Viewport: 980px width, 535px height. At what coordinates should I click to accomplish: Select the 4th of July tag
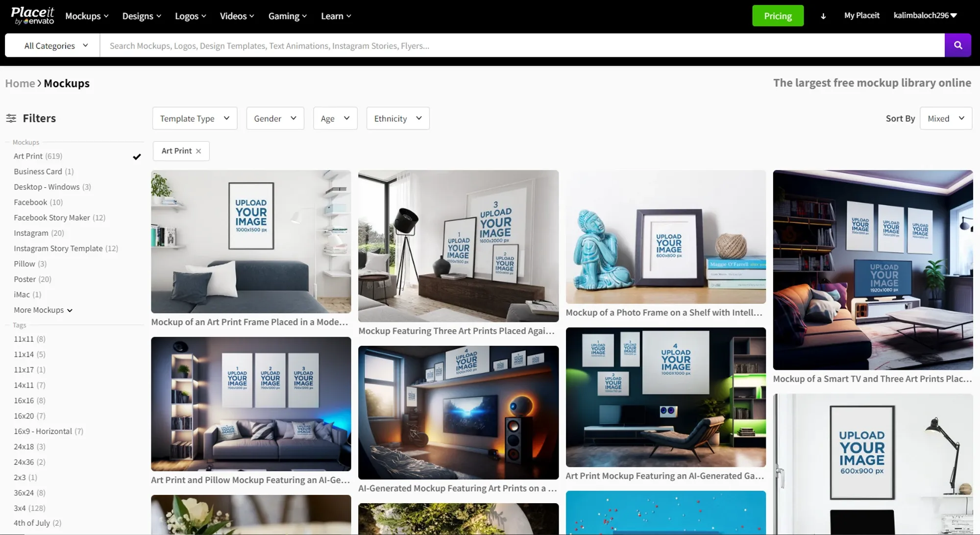tap(38, 523)
